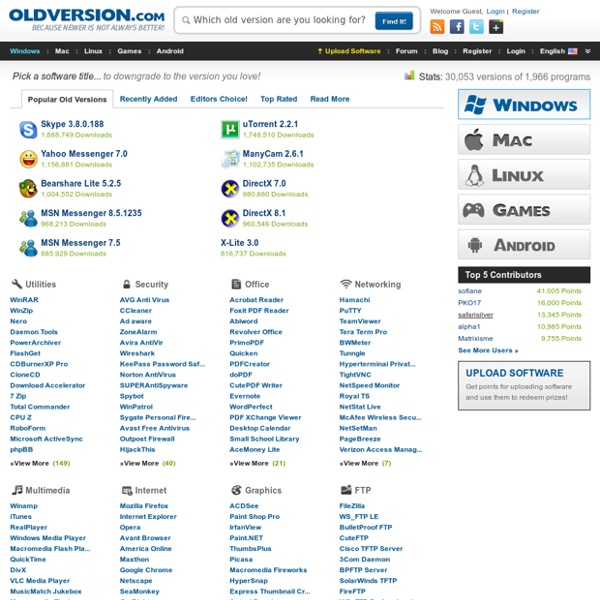Click the Utilities wrench icon

click(16, 284)
